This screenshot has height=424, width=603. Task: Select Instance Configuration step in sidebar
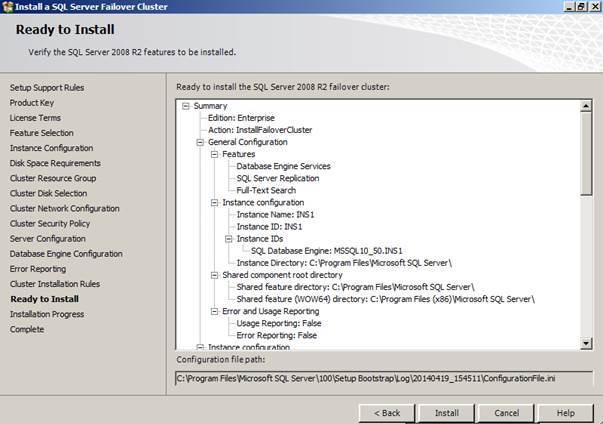52,148
